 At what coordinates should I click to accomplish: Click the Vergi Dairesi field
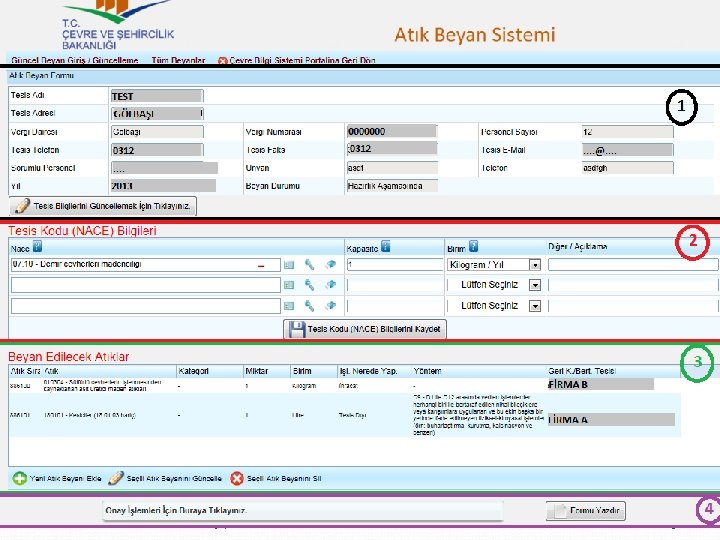(157, 132)
